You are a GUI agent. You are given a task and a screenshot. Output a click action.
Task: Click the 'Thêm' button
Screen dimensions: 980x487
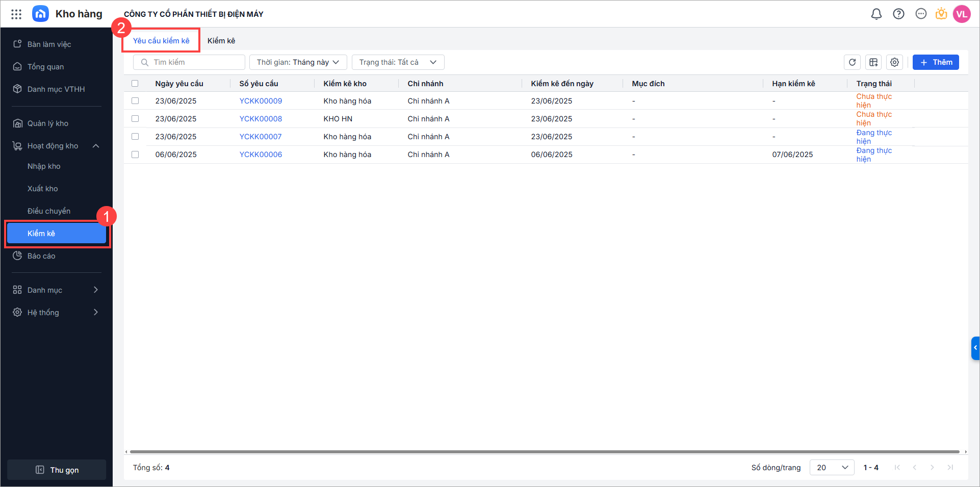coord(936,62)
